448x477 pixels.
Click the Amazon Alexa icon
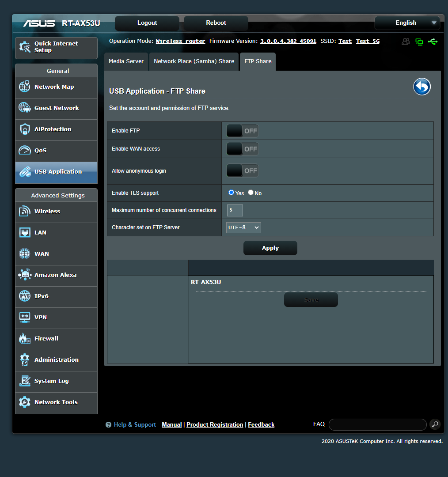[x=25, y=275]
